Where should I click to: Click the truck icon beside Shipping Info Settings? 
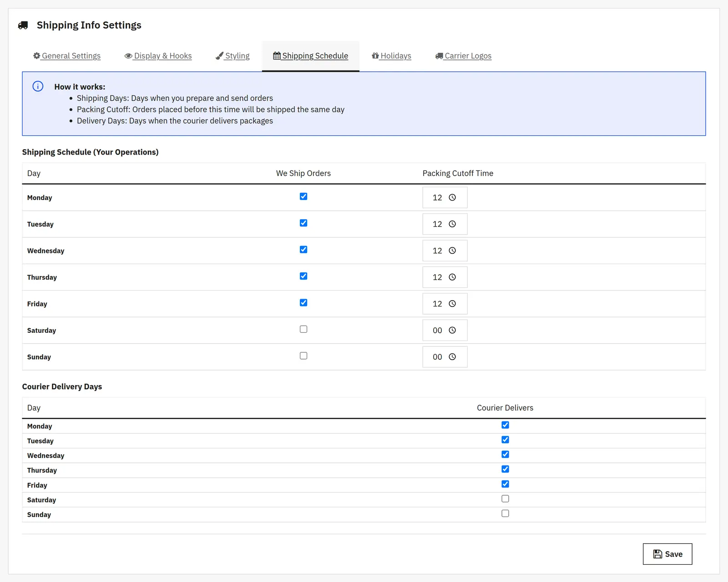(x=23, y=25)
